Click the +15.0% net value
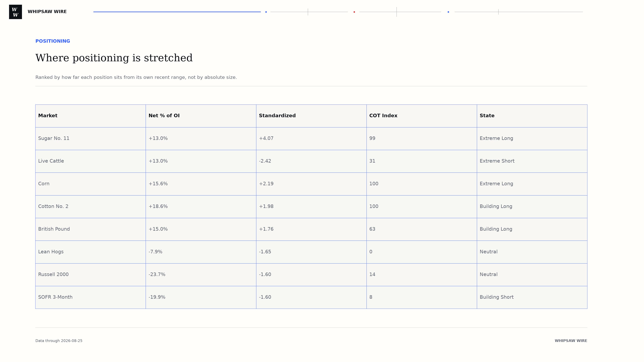Image resolution: width=644 pixels, height=362 pixels. pos(158,229)
